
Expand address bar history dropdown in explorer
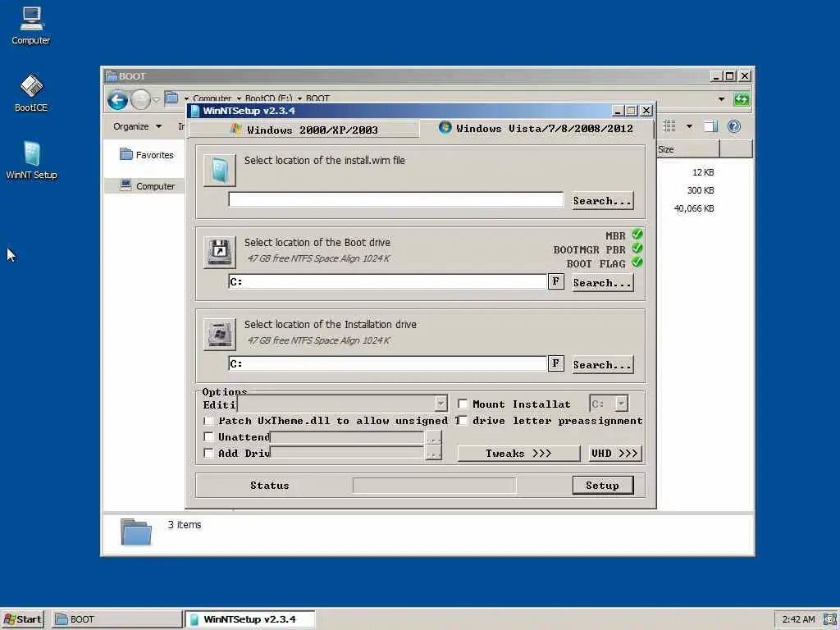pos(721,99)
